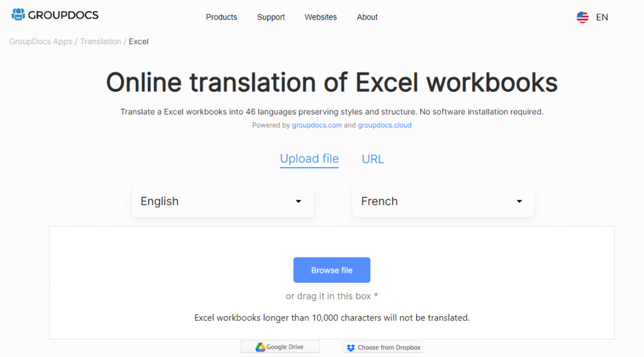Switch to the URL tab

pos(372,159)
